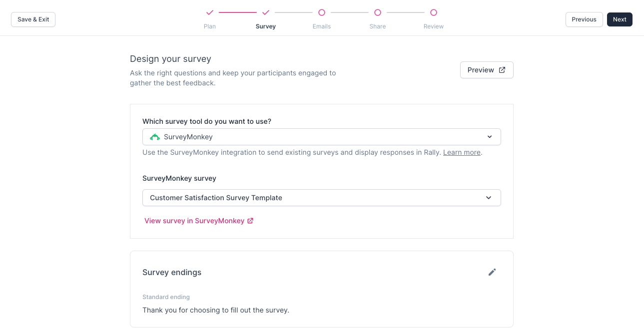Screen dimensions: 644x336
Task: Open the survey tool dropdown
Action: (321, 137)
